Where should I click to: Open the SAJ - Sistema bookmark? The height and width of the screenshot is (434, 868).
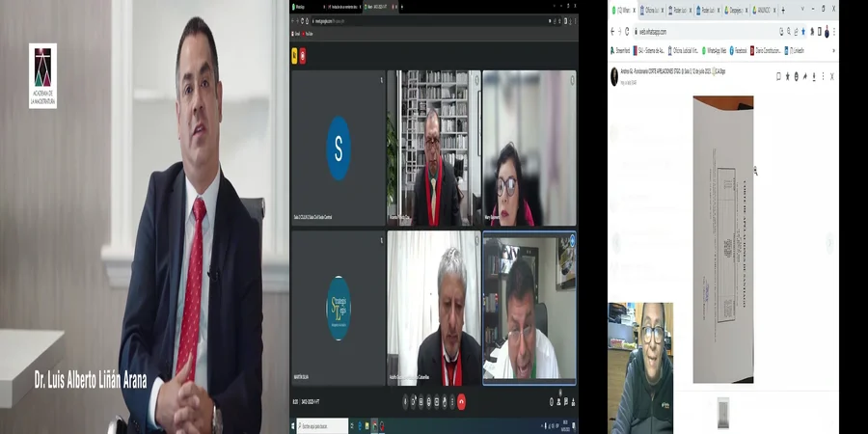pos(649,50)
